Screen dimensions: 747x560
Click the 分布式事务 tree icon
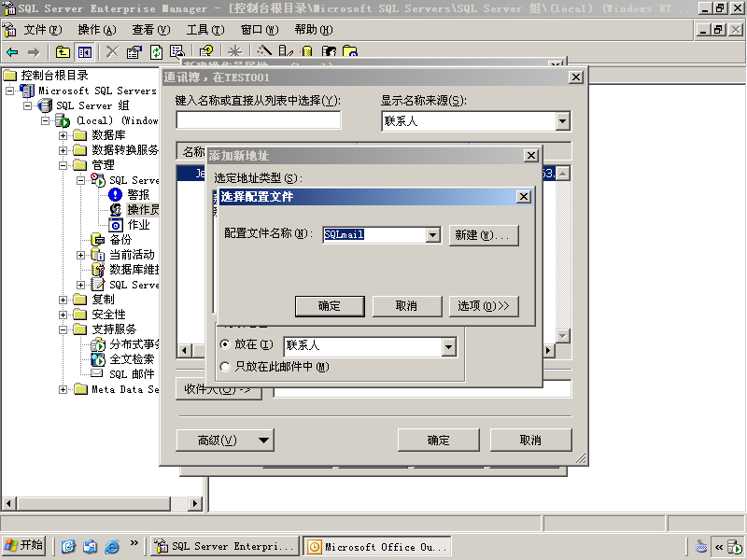click(98, 344)
